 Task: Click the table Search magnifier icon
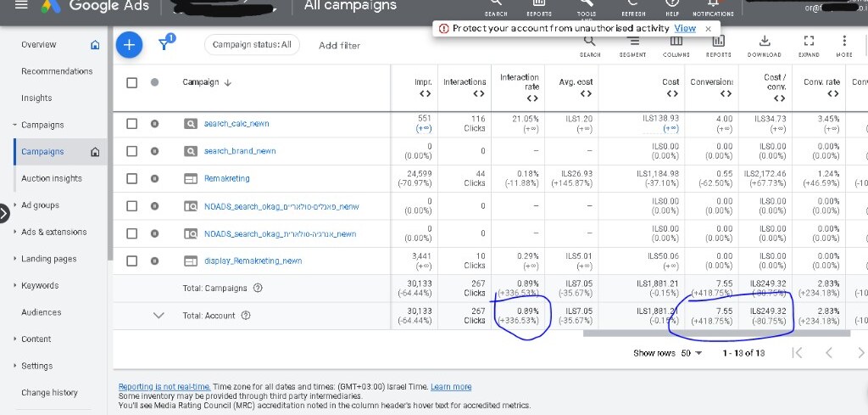point(590,41)
